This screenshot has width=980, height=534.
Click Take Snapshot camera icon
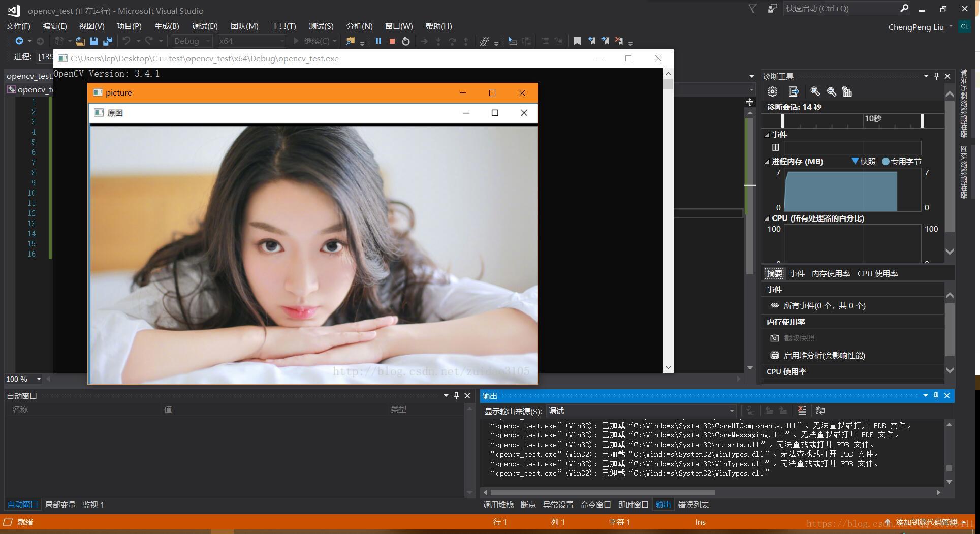tap(774, 338)
